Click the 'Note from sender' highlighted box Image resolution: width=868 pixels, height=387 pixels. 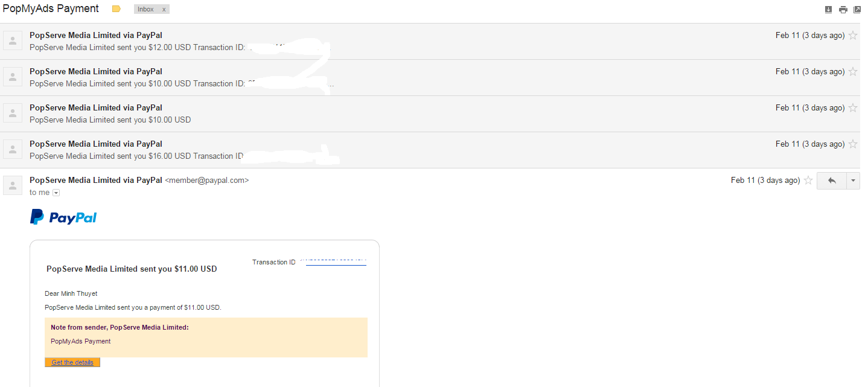[x=206, y=337]
